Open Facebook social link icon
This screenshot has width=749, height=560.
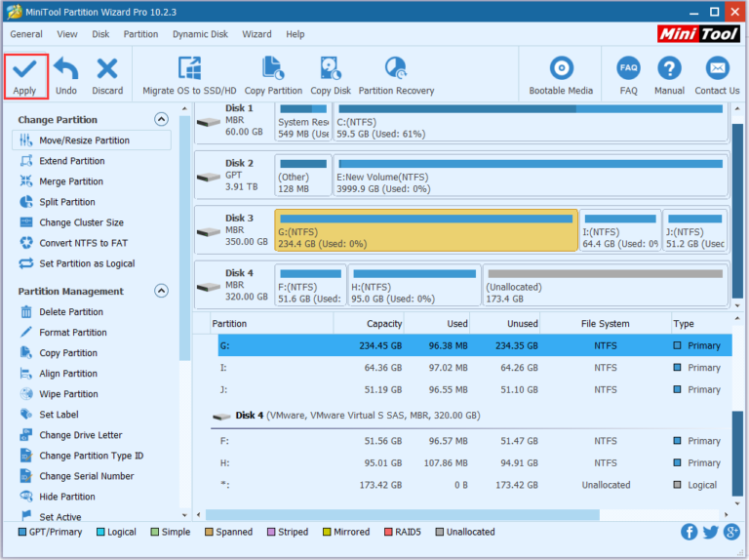(689, 532)
